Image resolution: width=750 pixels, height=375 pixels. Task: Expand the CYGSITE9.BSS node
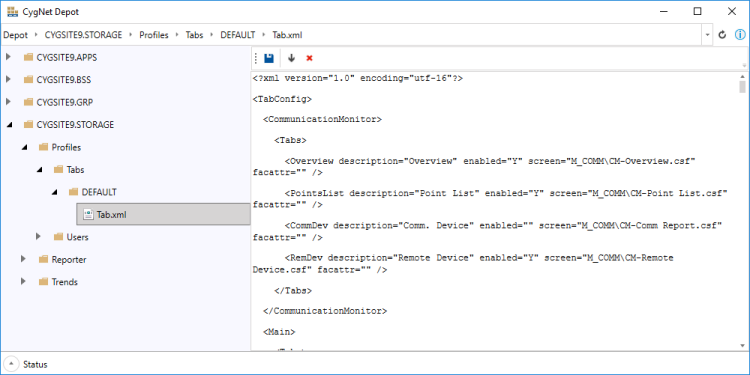click(8, 79)
